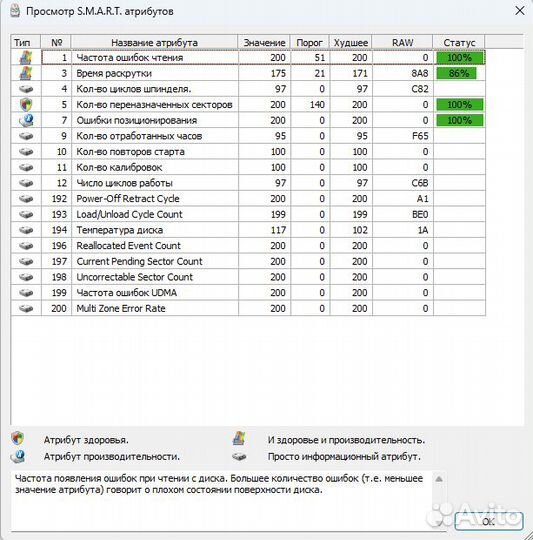533x540 pixels.
Task: Click RAW value BE0 of Load/Unload Cycle
Action: pyautogui.click(x=420, y=214)
